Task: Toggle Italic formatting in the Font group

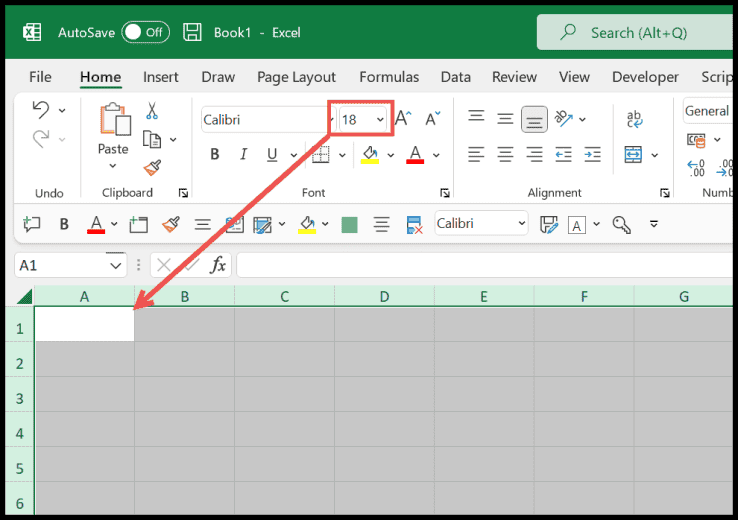Action: point(243,154)
